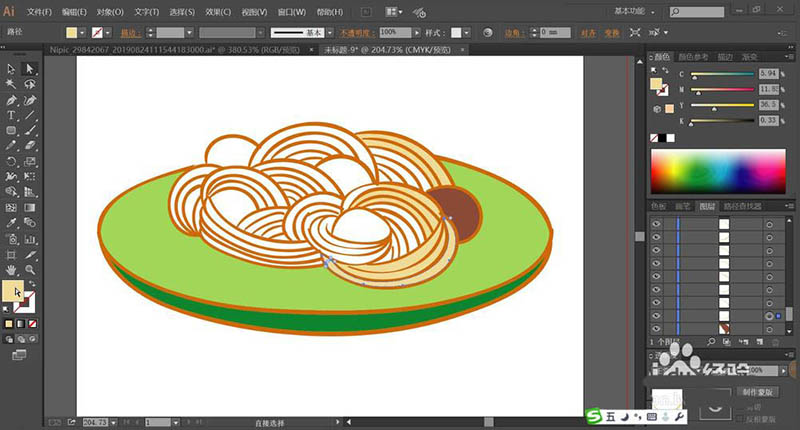800x430 pixels.
Task: Open the 效果(C) menu
Action: (218, 11)
